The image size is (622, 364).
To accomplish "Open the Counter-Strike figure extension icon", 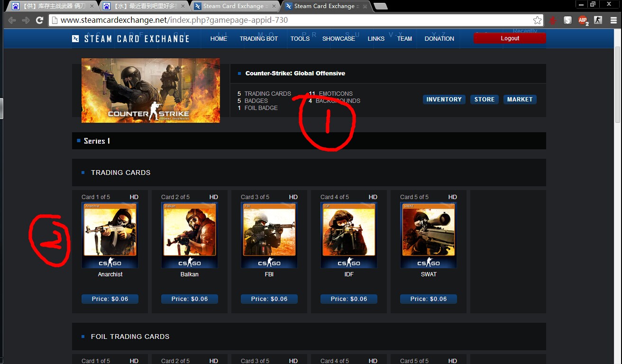I will 598,20.
